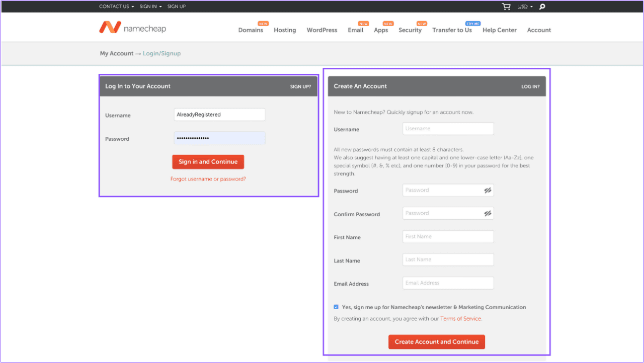
Task: Open Transfer to Us with TRY ME badge
Action: (x=452, y=30)
